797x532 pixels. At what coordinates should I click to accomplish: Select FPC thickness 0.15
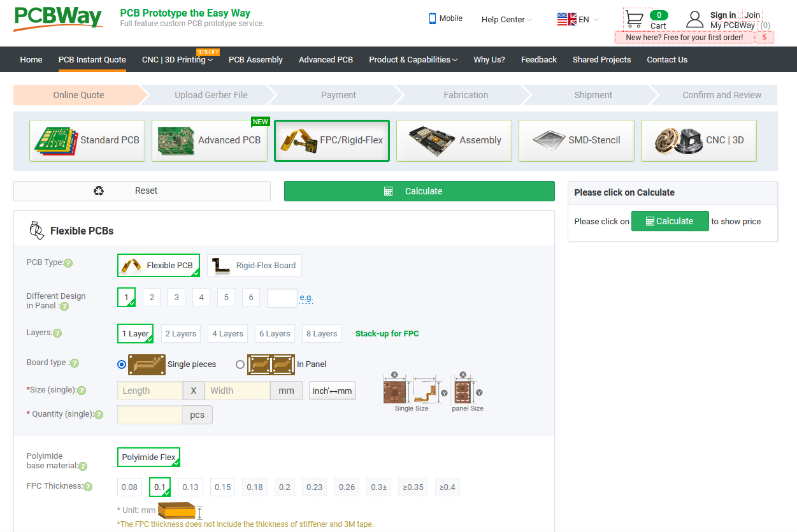[223, 487]
